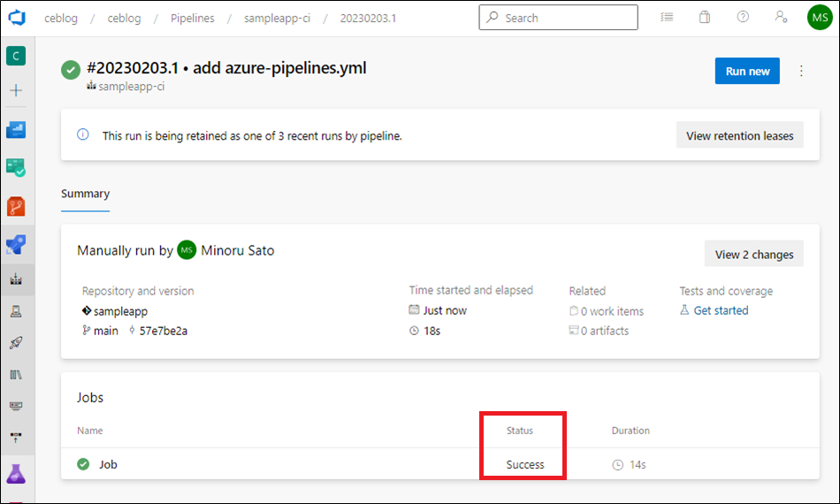Viewport: 840px width, 504px height.
Task: Open Library books icon in sidebar
Action: pyautogui.click(x=16, y=374)
